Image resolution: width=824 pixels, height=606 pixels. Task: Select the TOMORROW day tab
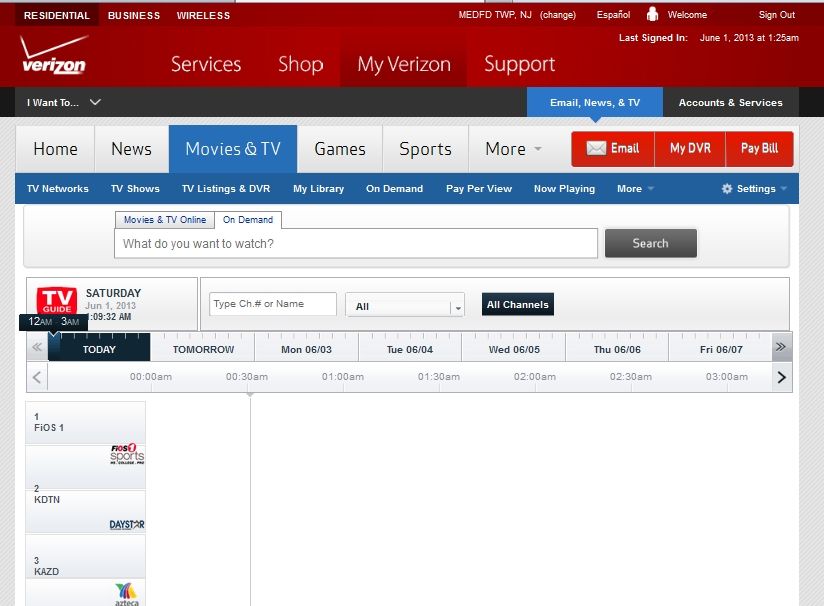pyautogui.click(x=203, y=347)
